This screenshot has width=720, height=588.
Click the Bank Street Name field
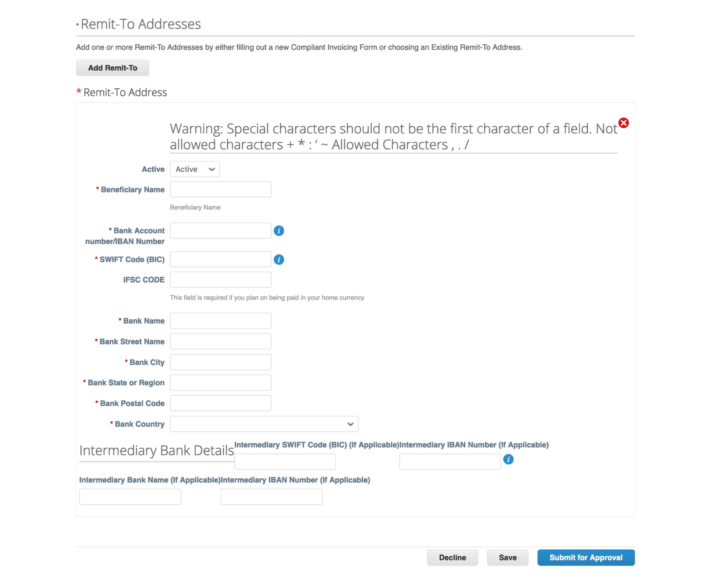(x=220, y=341)
